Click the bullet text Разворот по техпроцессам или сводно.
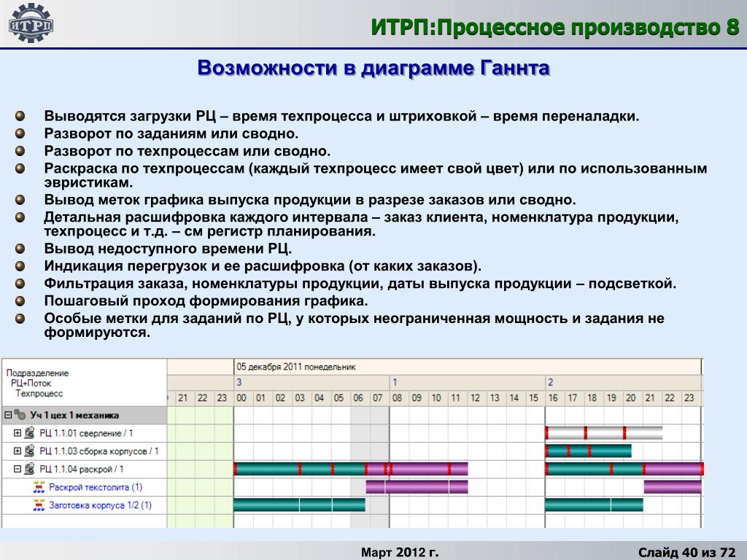This screenshot has height=560, width=747. 187,152
